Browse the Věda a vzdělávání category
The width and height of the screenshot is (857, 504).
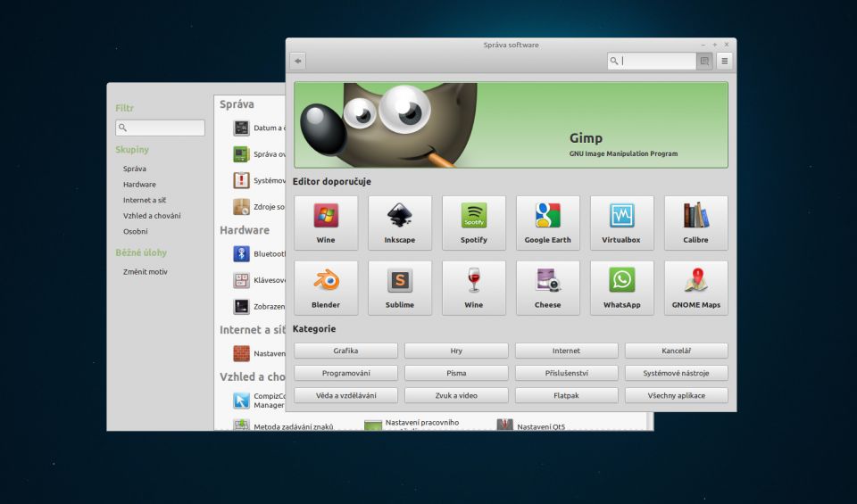(346, 395)
